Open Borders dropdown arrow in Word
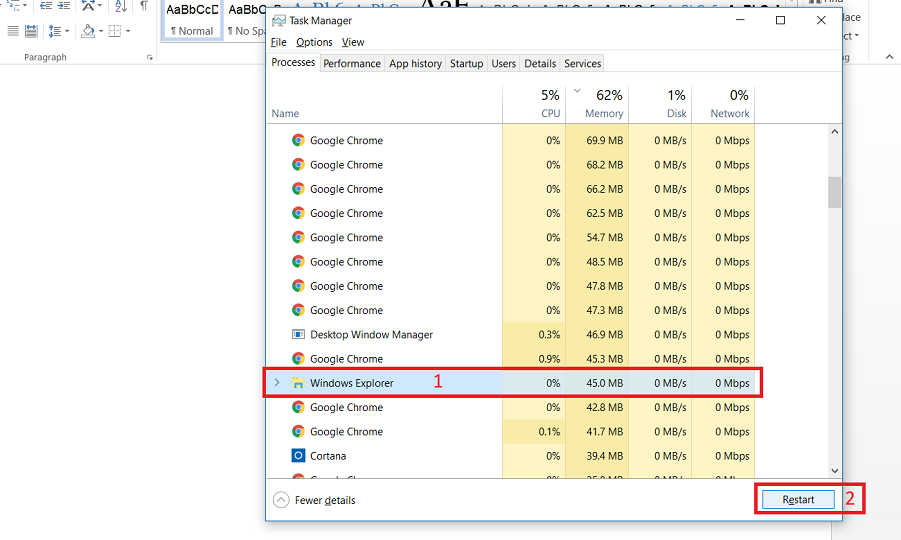 point(128,31)
